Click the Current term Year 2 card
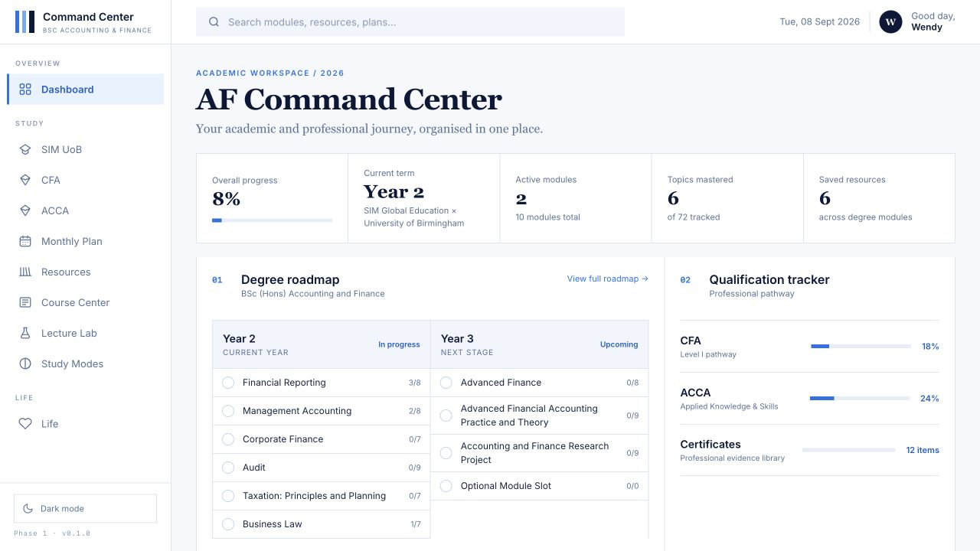 coord(424,198)
